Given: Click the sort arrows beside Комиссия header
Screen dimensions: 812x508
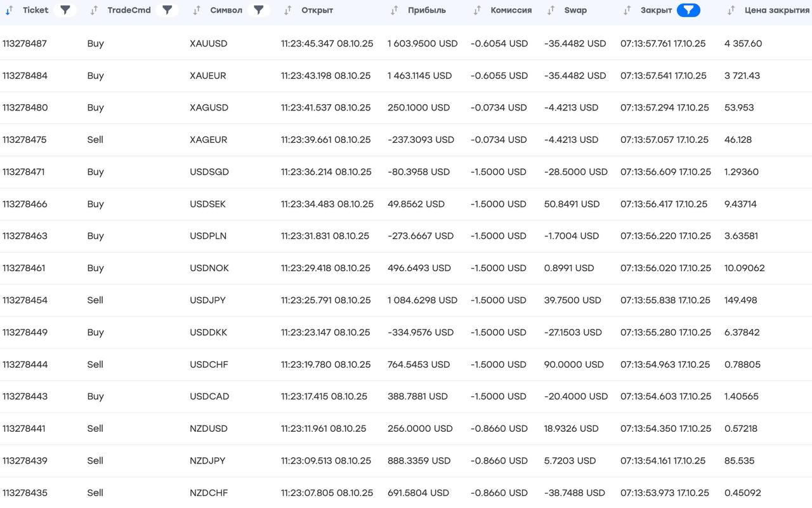Looking at the screenshot, I should coord(477,10).
